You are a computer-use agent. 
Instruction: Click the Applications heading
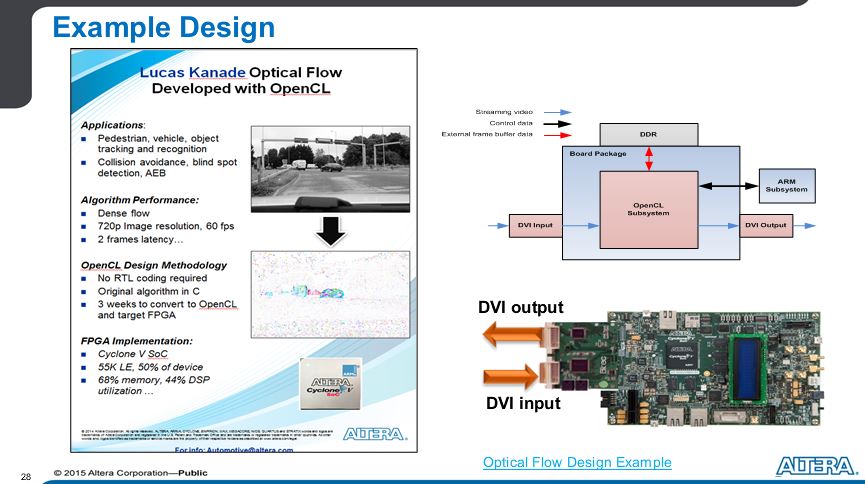(x=113, y=125)
